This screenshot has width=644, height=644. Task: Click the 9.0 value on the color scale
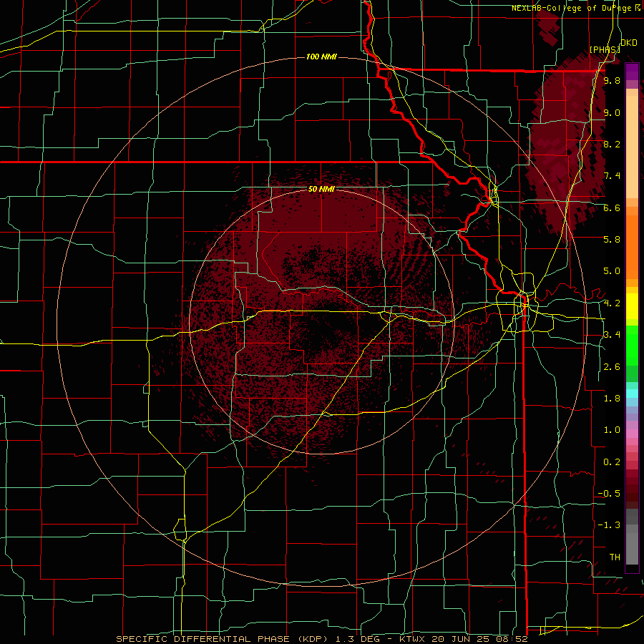[612, 112]
